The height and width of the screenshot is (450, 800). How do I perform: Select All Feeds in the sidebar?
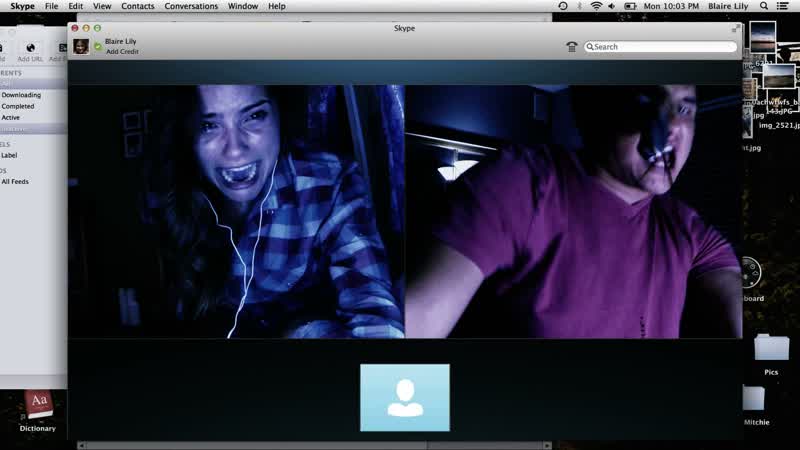tap(15, 182)
